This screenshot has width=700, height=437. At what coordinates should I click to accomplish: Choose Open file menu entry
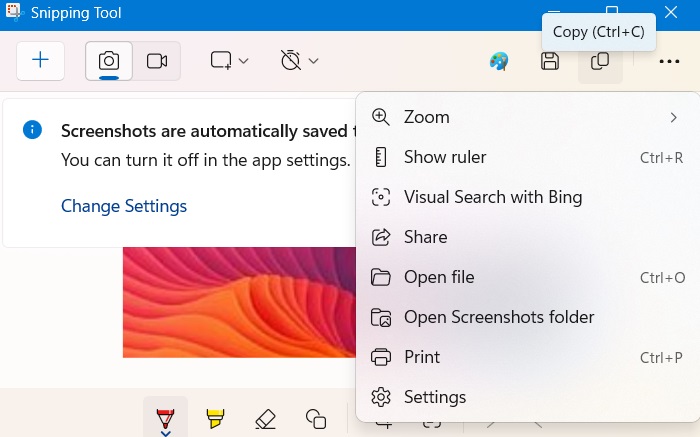point(528,277)
